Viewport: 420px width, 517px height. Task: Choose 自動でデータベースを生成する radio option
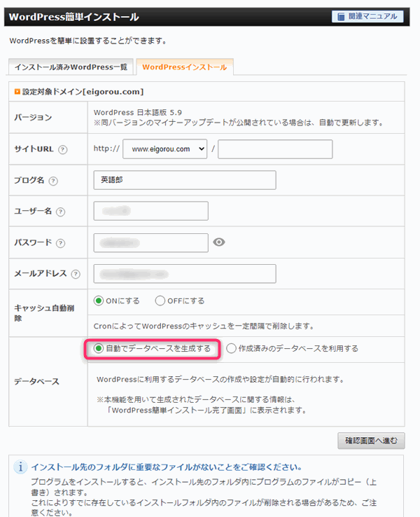point(99,348)
